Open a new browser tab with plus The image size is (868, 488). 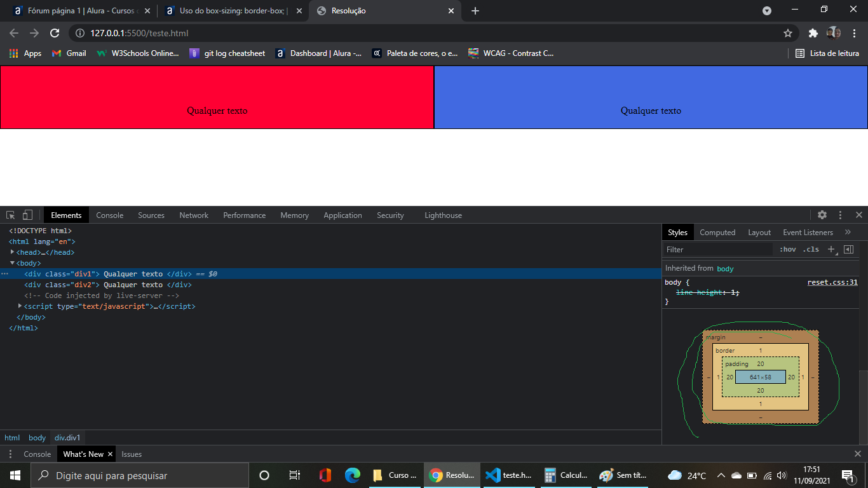[475, 11]
